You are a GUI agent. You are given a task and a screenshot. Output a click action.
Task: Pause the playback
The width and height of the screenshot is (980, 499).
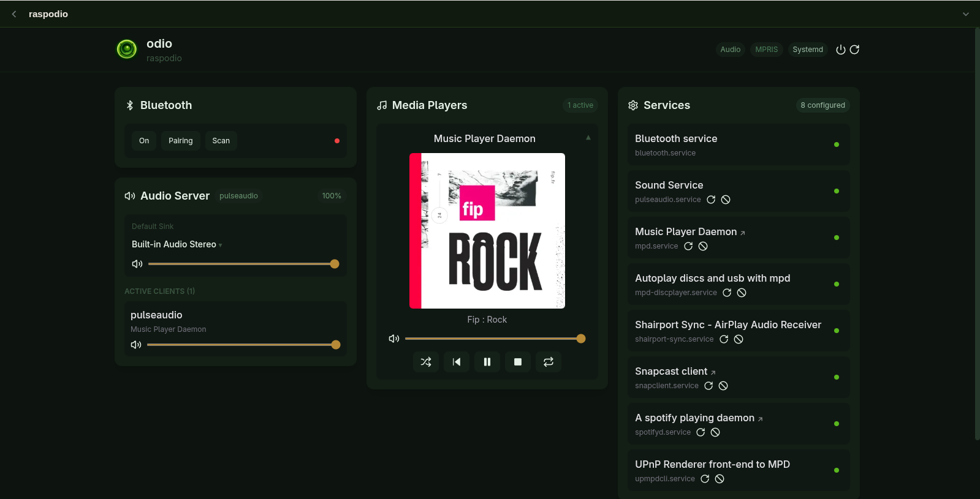coord(487,362)
